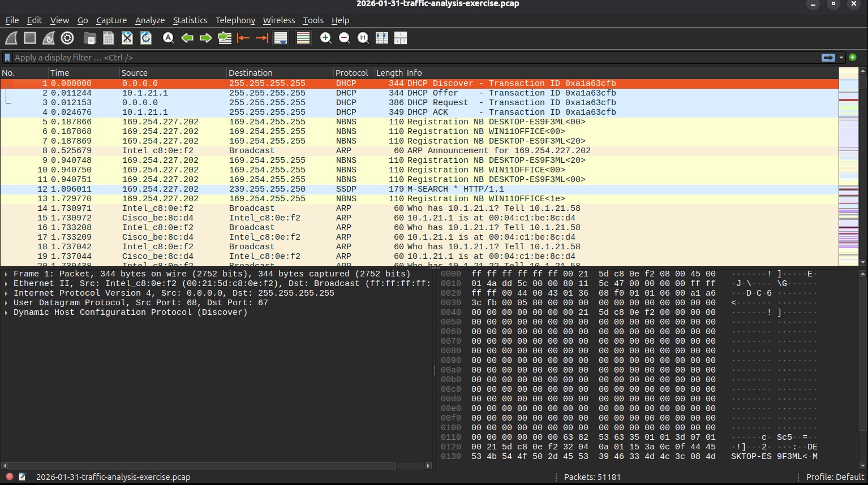Open the File menu

12,20
